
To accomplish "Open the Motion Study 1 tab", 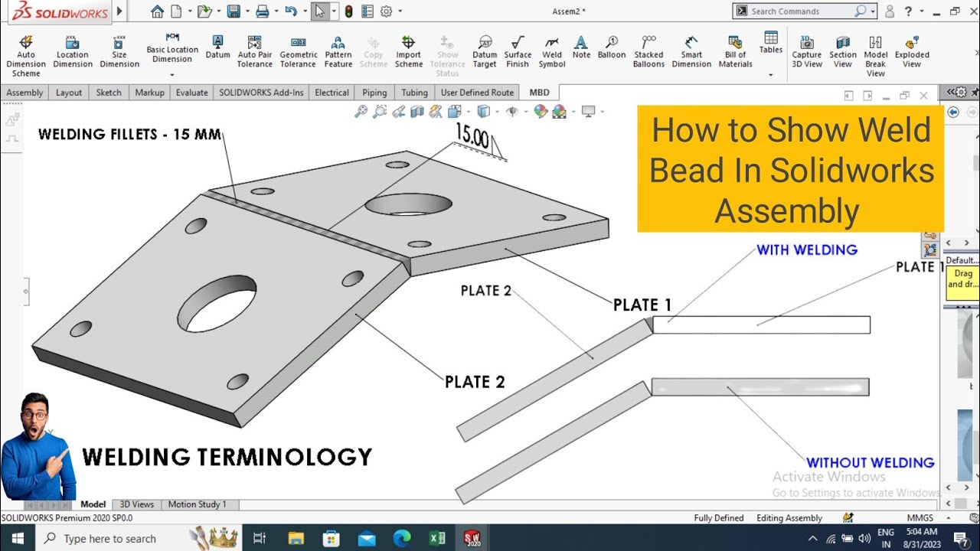I will [x=198, y=504].
